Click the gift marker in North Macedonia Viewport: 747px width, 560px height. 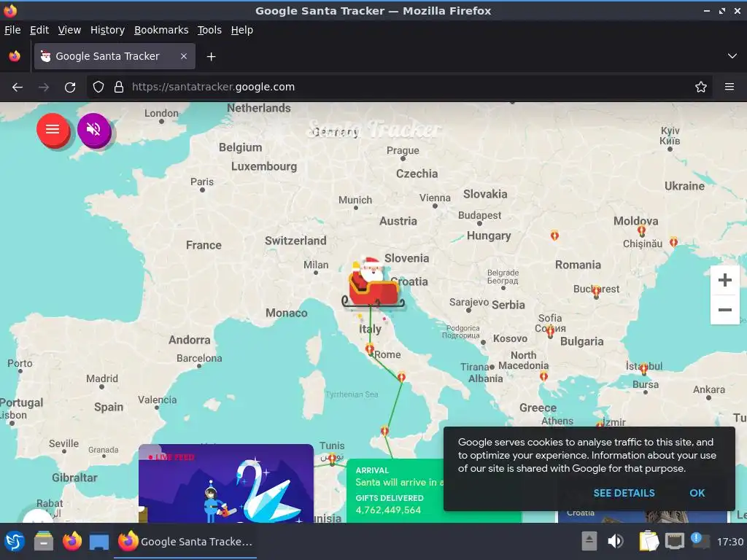pos(543,377)
